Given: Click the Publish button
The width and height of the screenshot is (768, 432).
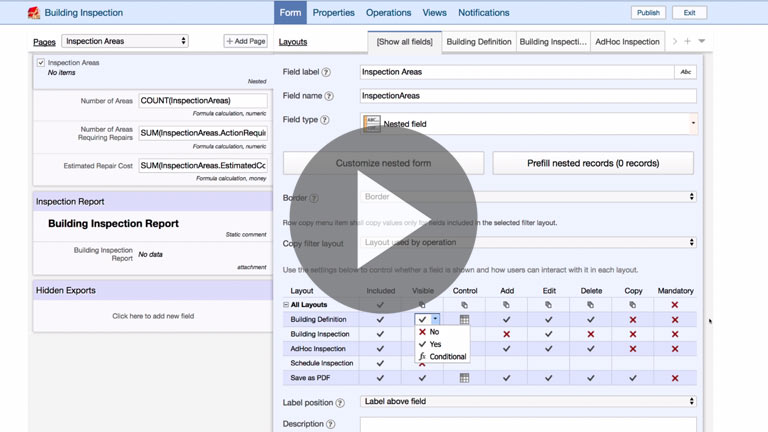Looking at the screenshot, I should (x=647, y=13).
